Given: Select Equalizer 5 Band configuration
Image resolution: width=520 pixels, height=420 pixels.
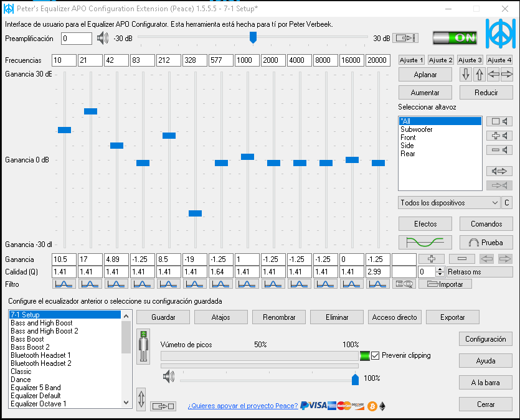Looking at the screenshot, I should coord(65,388).
